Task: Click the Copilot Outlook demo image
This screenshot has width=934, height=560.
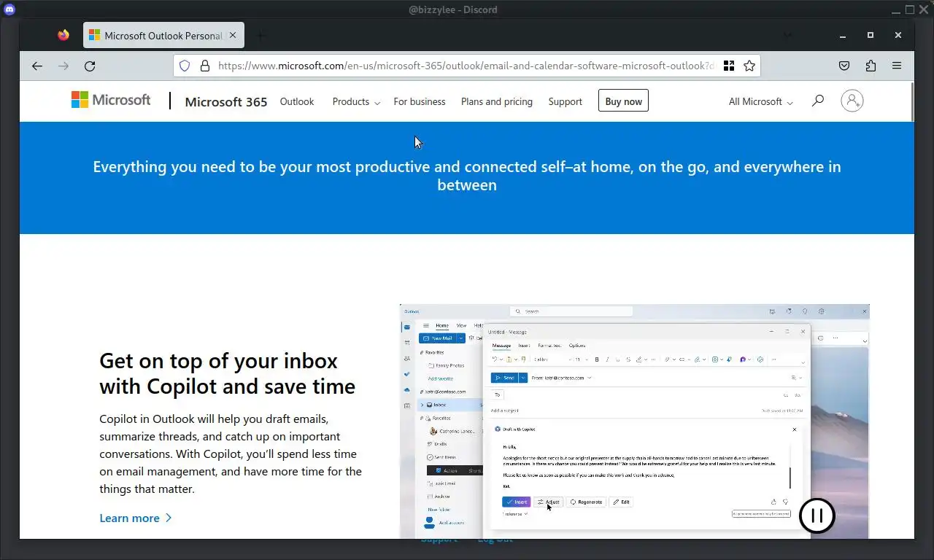Action: pyautogui.click(x=634, y=421)
